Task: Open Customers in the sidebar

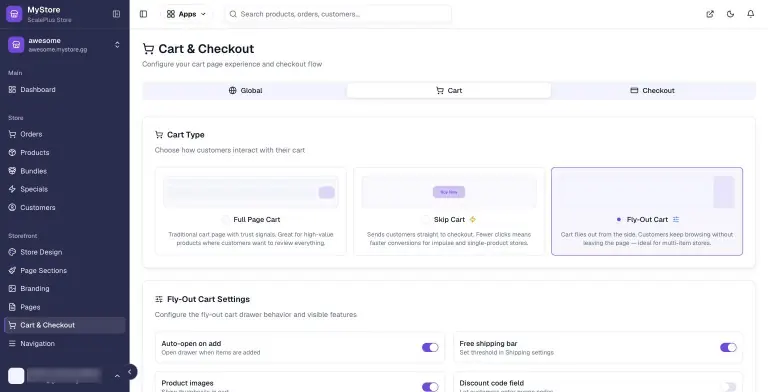Action: tap(65, 207)
